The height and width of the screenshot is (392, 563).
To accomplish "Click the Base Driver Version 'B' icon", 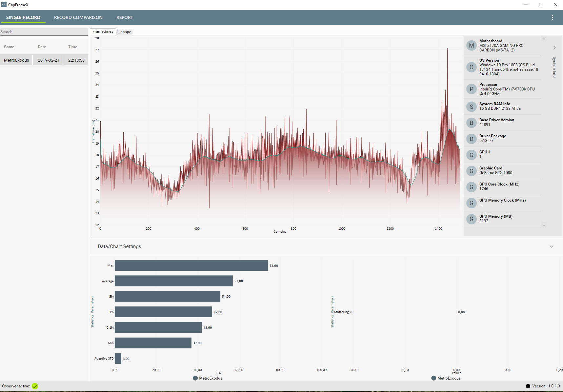I will pyautogui.click(x=472, y=123).
